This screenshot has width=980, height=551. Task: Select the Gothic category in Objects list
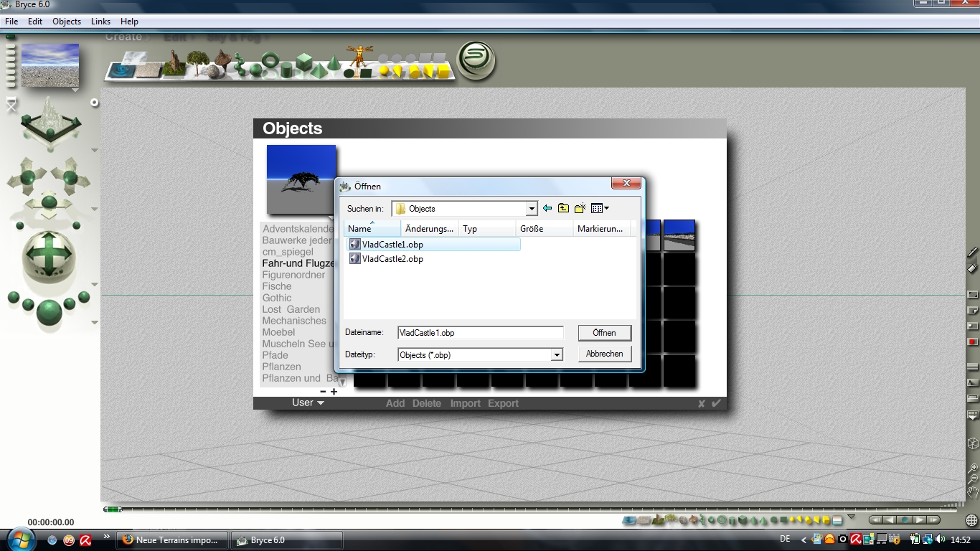point(277,298)
